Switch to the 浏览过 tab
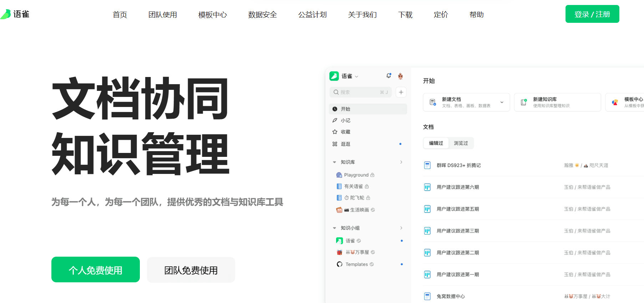The image size is (644, 303). 461,143
